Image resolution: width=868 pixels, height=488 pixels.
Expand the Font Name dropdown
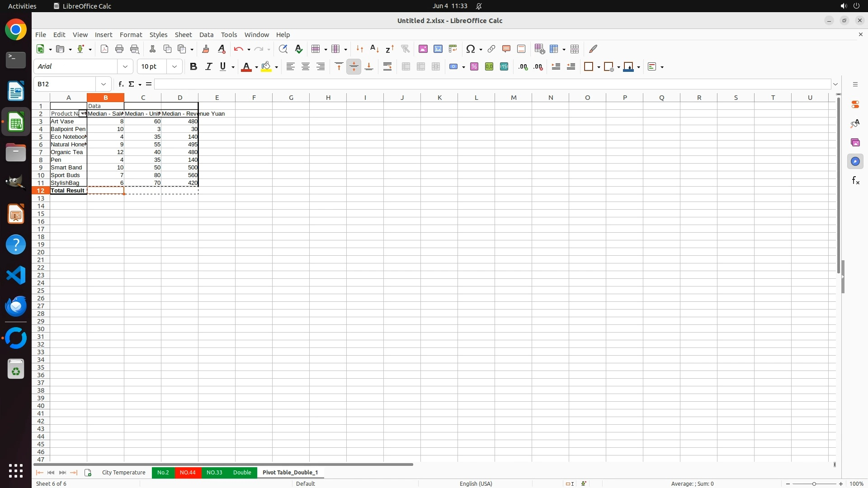tap(125, 67)
